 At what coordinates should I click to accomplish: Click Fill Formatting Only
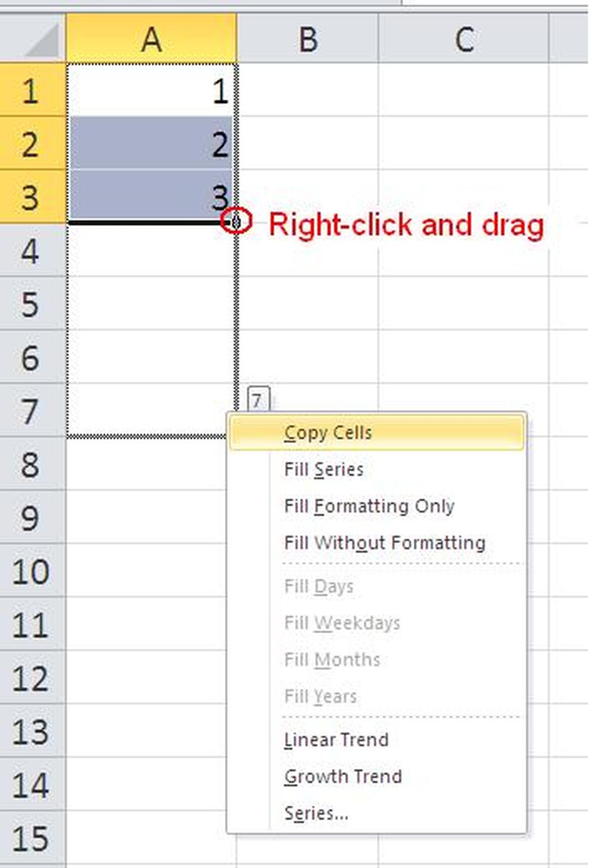[370, 505]
